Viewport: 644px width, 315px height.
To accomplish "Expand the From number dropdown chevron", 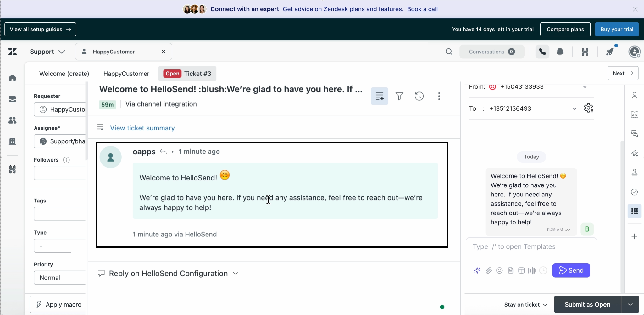I will 585,87.
